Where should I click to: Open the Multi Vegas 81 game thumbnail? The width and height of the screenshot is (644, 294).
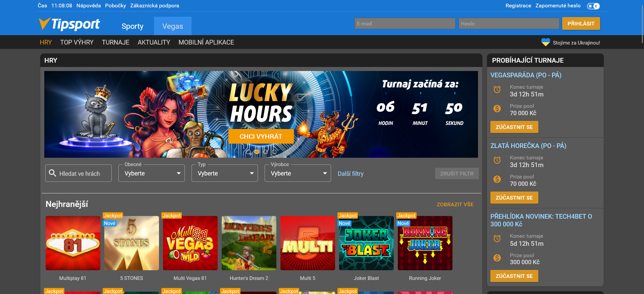pyautogui.click(x=190, y=243)
